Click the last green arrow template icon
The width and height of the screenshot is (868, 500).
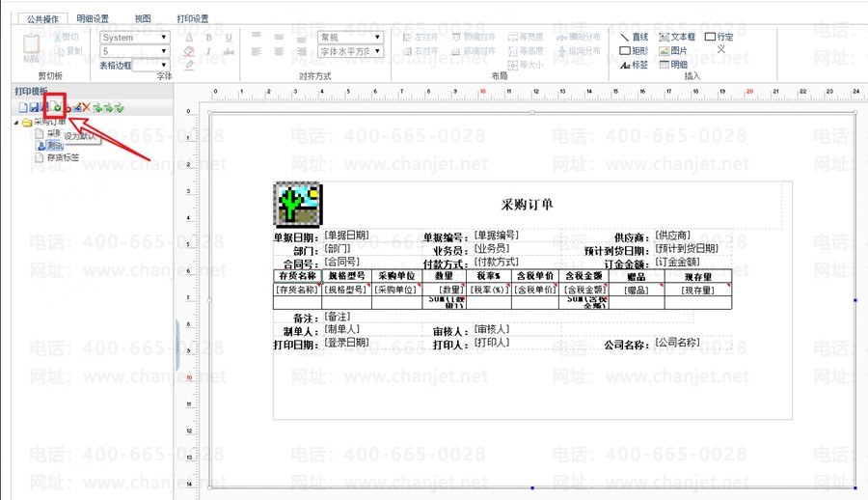pyautogui.click(x=119, y=107)
